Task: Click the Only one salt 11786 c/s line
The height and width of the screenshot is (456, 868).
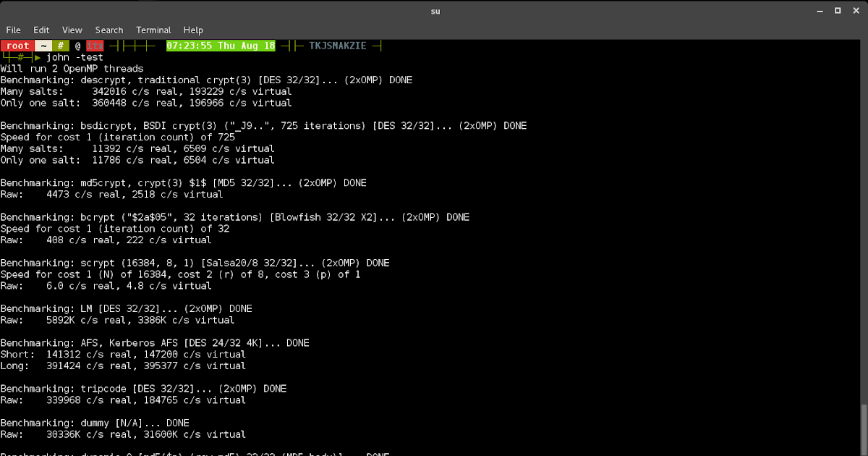Action: [137, 160]
